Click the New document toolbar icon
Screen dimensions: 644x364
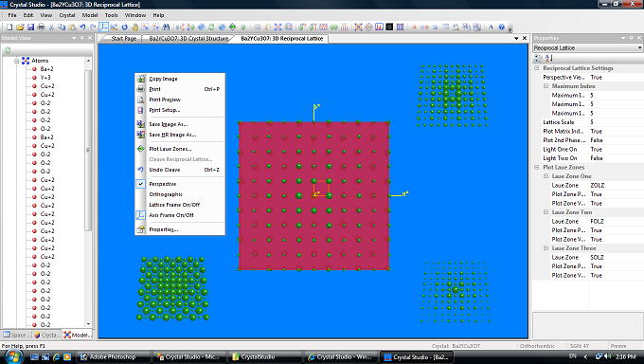[9, 27]
